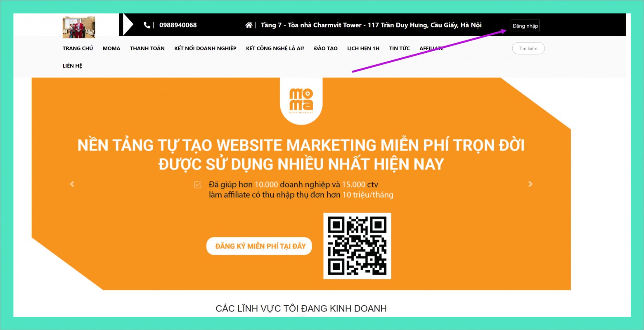Open the MOMA menu item
This screenshot has width=644, height=330.
pos(111,49)
